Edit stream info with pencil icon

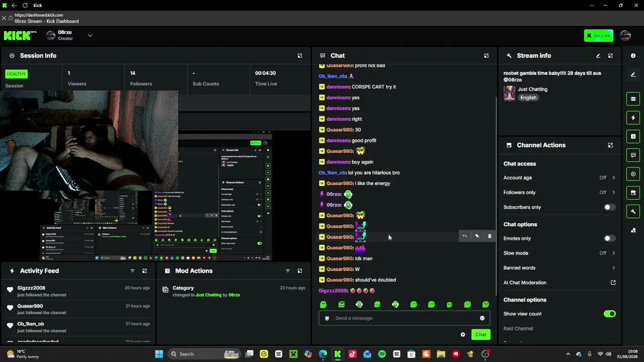tap(598, 56)
